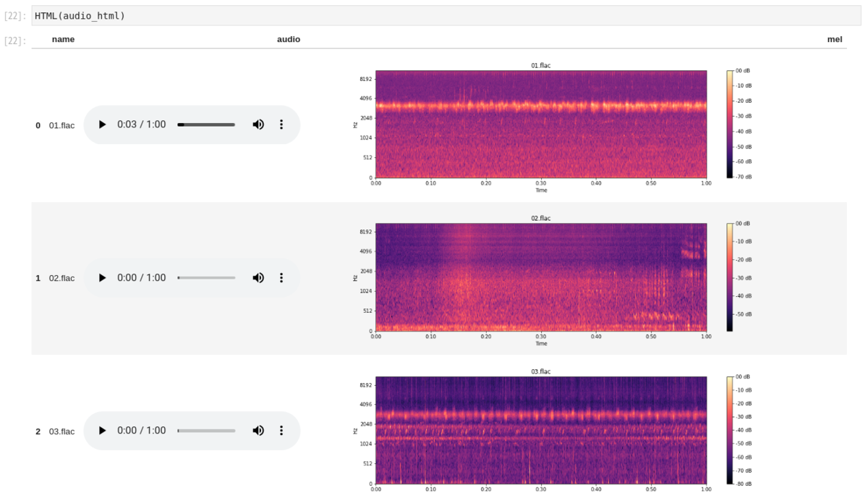Play the 01.flac audio
The image size is (868, 493).
pos(102,125)
